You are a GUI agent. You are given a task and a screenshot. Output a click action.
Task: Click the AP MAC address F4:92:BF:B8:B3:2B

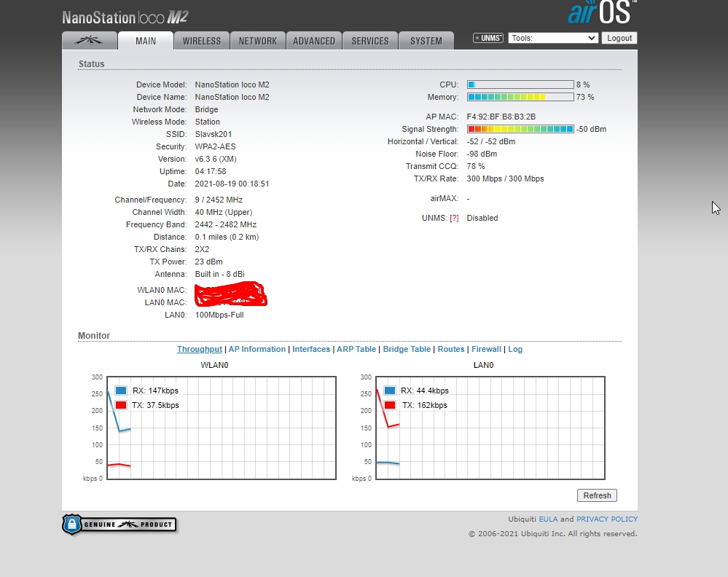(x=501, y=117)
